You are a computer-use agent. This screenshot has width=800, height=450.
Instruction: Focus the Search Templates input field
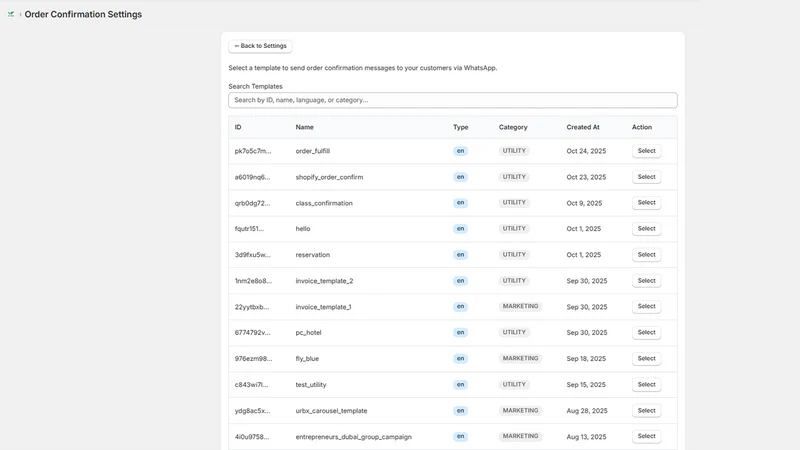tap(453, 100)
